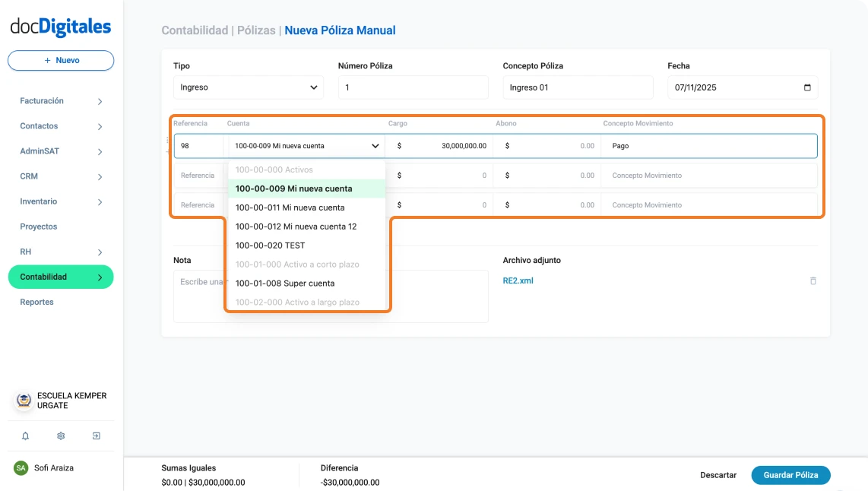Open the Fecha date picker calendar icon

pyautogui.click(x=808, y=87)
